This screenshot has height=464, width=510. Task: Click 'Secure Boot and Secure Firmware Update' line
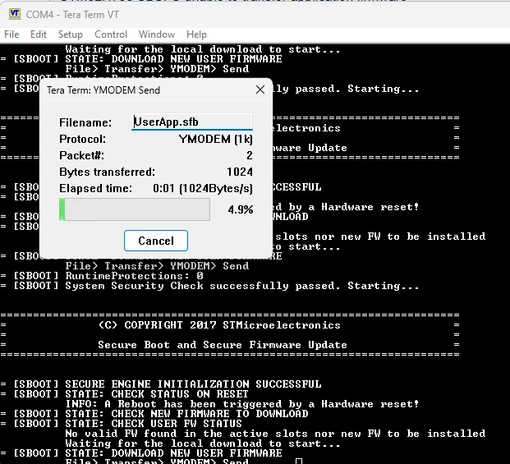coord(222,345)
